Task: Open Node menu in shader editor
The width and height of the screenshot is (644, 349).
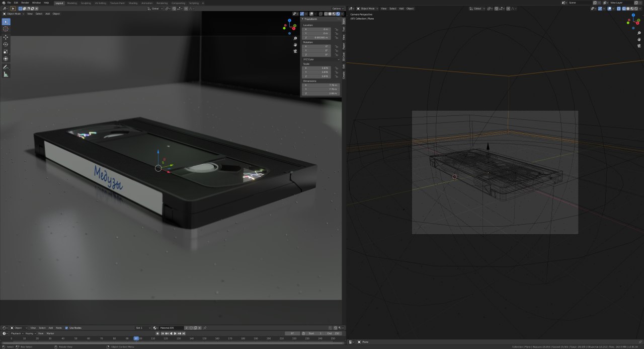Action: (58, 328)
